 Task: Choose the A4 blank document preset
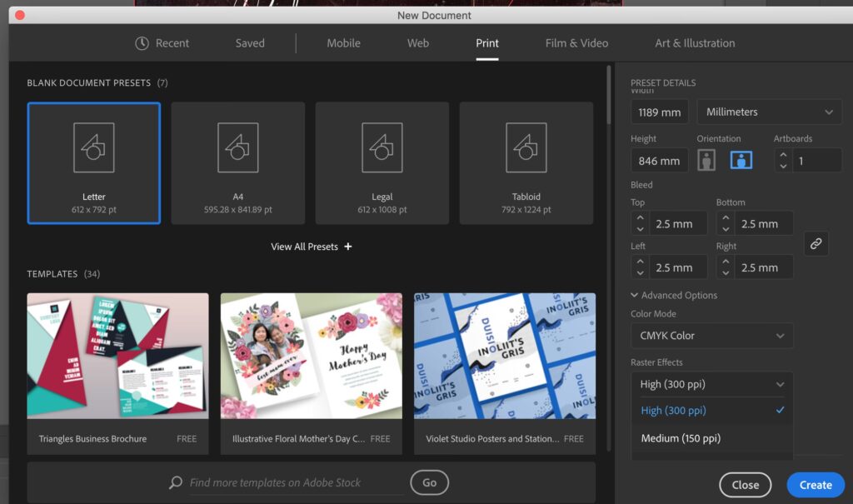pyautogui.click(x=237, y=148)
